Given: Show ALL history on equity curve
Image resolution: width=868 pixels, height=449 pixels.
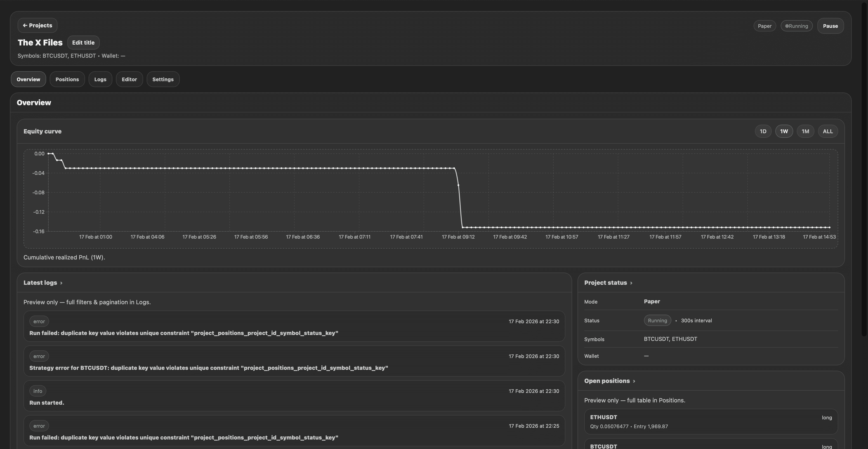Looking at the screenshot, I should (x=828, y=131).
